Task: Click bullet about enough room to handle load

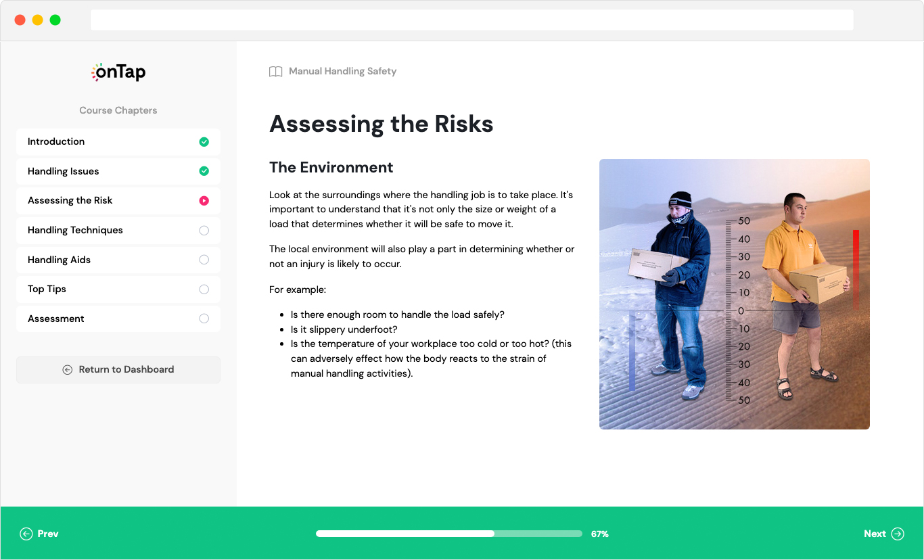Action: (x=398, y=314)
